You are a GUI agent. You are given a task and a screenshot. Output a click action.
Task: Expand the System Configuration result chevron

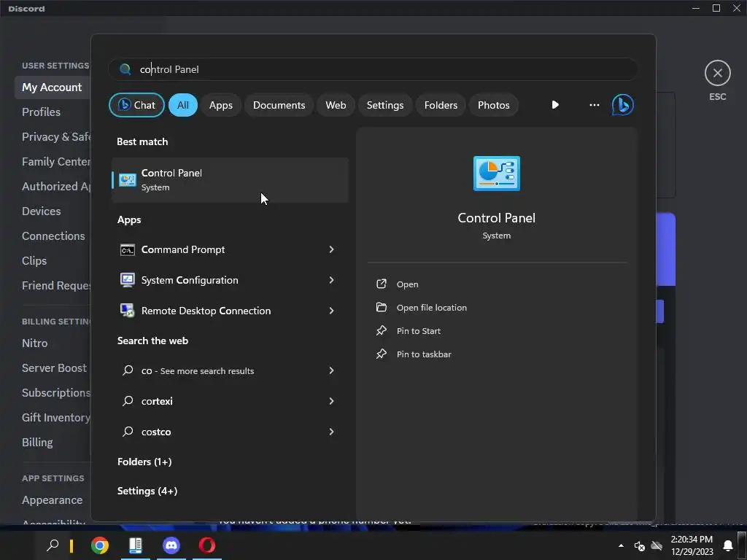[x=331, y=280]
